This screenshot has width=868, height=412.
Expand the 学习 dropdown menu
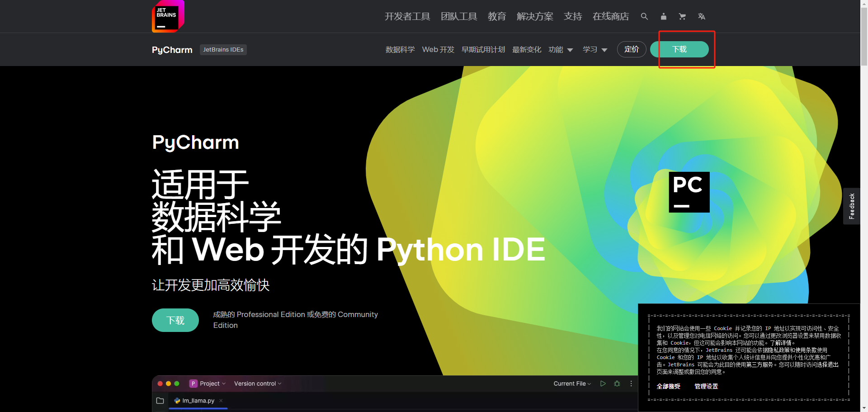click(x=595, y=50)
